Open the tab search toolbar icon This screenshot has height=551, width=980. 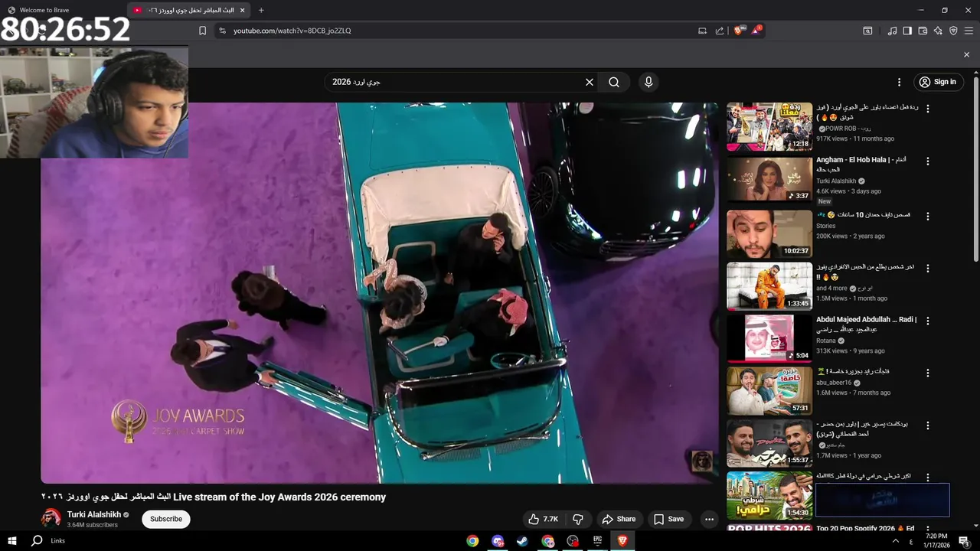click(x=867, y=31)
